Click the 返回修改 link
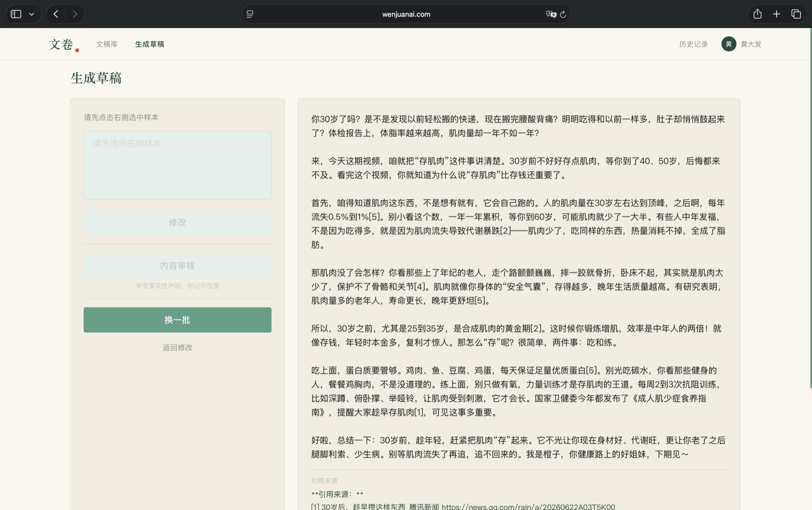This screenshot has height=510, width=812. click(x=178, y=347)
